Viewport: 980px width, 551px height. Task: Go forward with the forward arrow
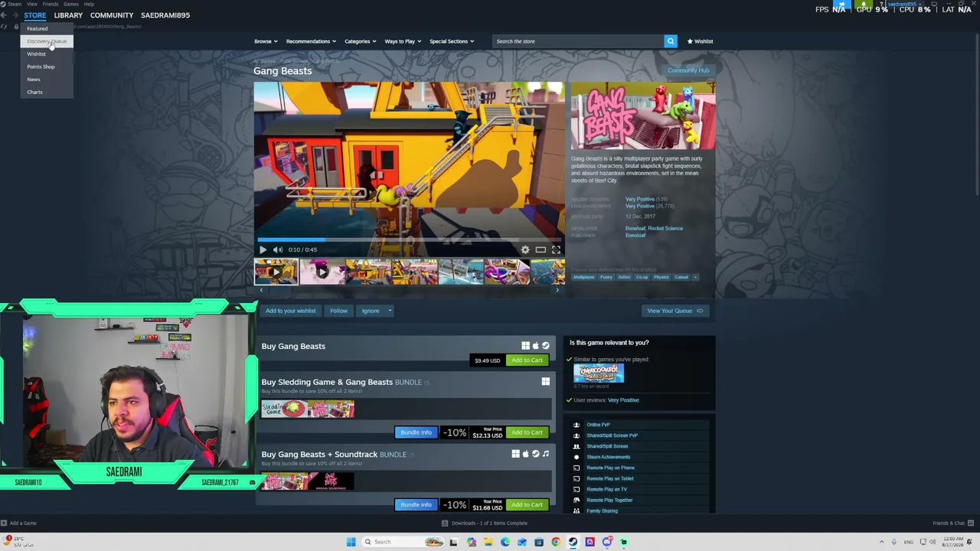pos(15,15)
